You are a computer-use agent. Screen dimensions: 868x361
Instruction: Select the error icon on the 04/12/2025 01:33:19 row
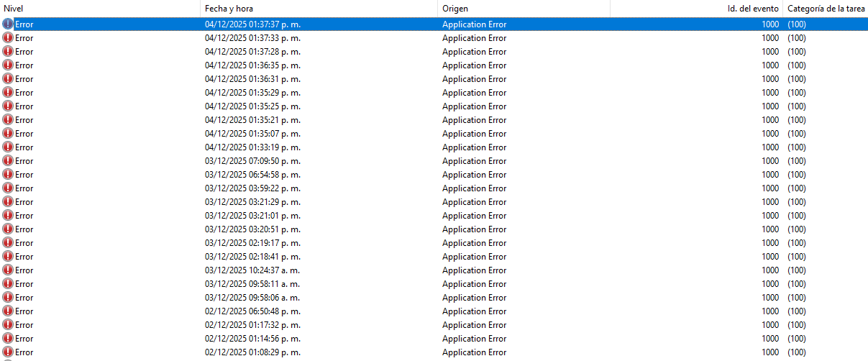pyautogui.click(x=8, y=147)
